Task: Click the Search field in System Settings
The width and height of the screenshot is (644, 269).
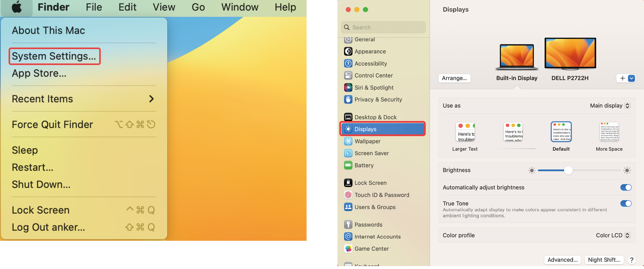Action: (383, 27)
